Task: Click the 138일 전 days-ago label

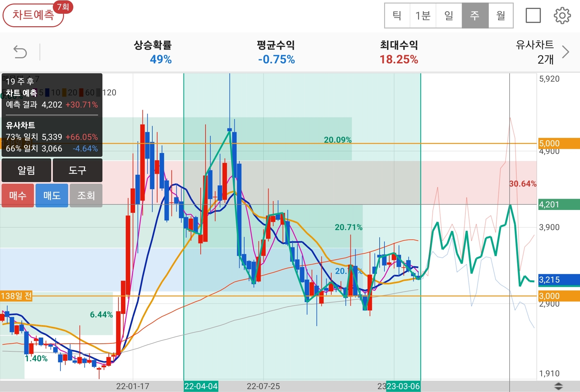Action: pos(16,296)
